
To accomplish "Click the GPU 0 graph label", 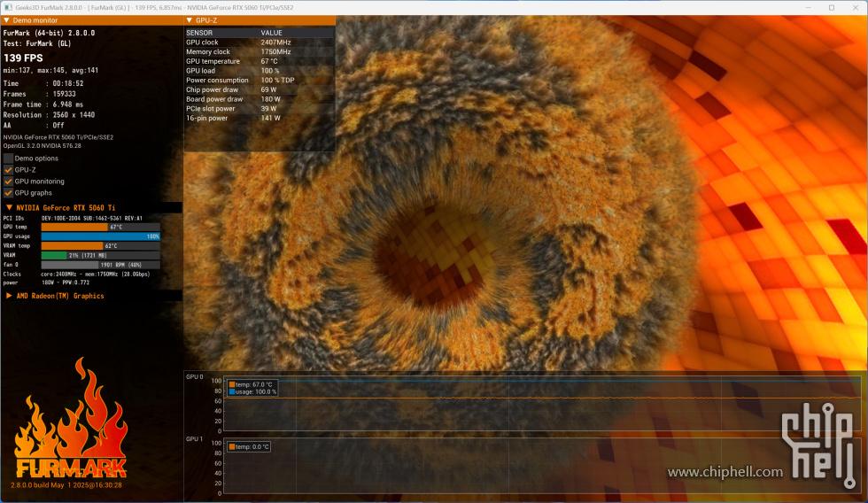I will coord(194,377).
